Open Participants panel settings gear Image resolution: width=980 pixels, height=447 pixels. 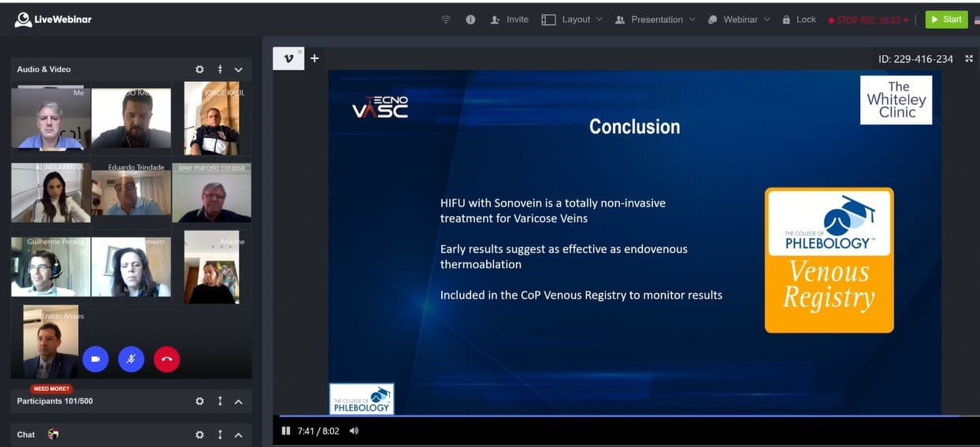[x=199, y=401]
